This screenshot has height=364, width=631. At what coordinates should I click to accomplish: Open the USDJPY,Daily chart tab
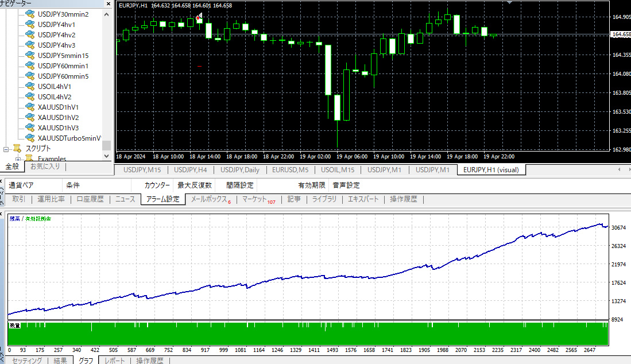[240, 170]
